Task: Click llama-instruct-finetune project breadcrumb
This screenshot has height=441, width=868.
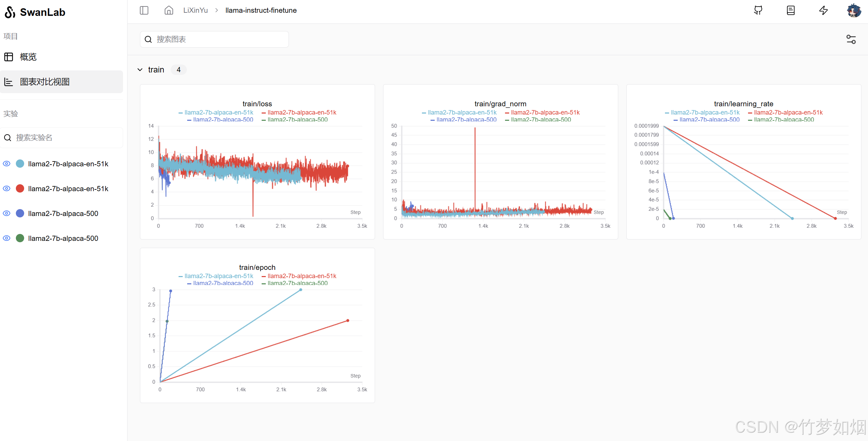Action: coord(261,10)
